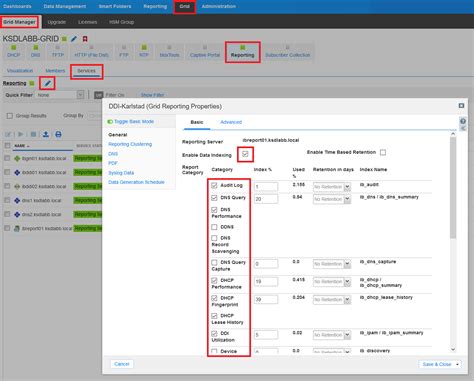
Task: Click the Toggle Basic Mode switch icon
Action: click(110, 122)
